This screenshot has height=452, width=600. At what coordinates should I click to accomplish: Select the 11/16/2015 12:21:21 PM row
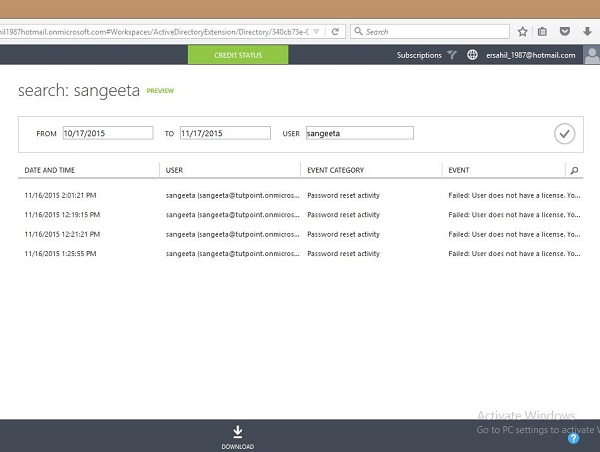point(301,234)
